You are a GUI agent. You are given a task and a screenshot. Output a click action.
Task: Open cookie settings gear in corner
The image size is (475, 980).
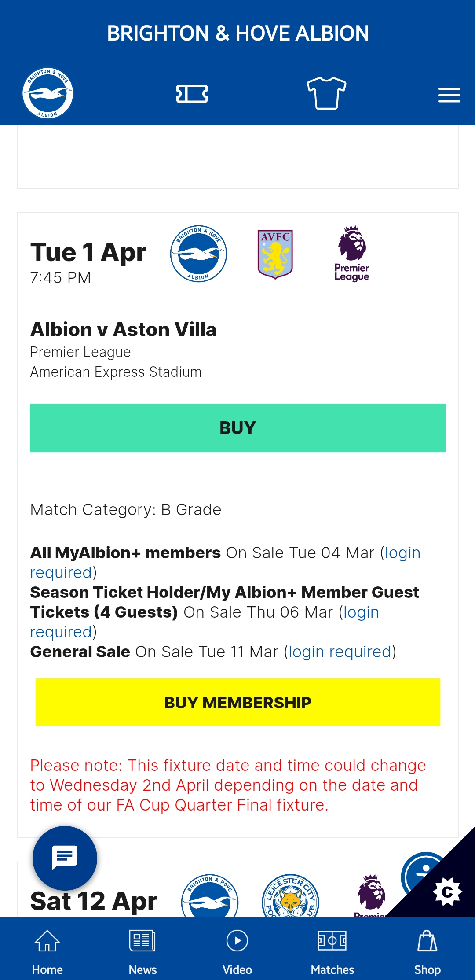pos(447,892)
